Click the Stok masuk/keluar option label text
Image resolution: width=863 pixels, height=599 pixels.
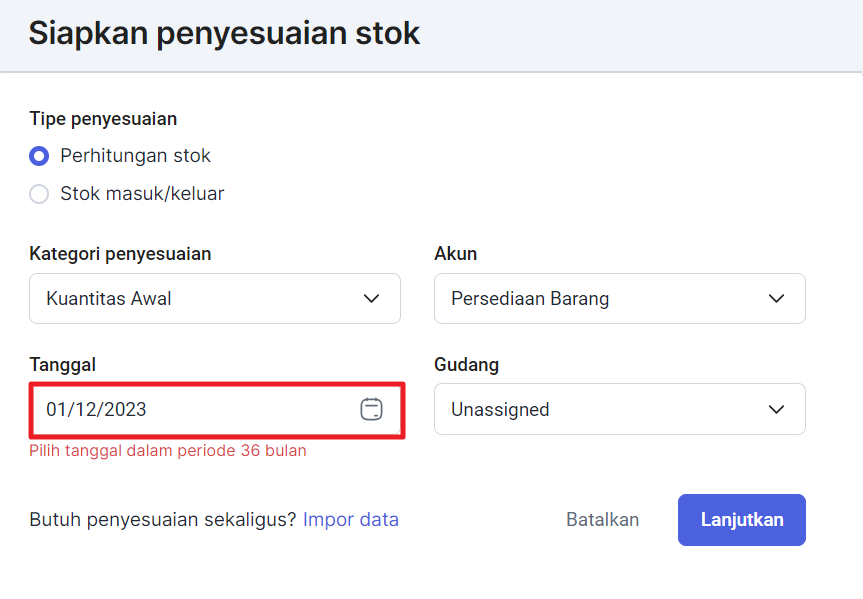(x=142, y=194)
